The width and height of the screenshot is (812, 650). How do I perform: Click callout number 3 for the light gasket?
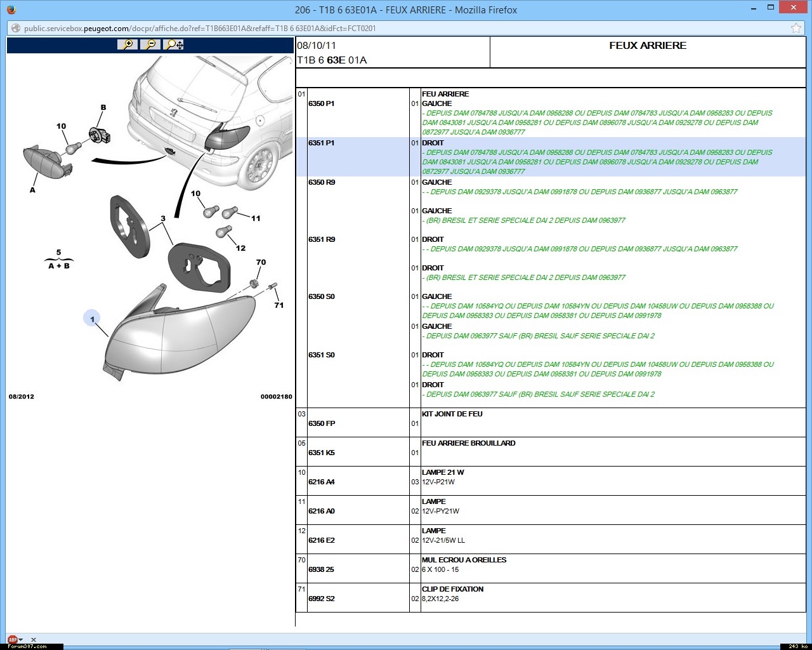coord(163,218)
